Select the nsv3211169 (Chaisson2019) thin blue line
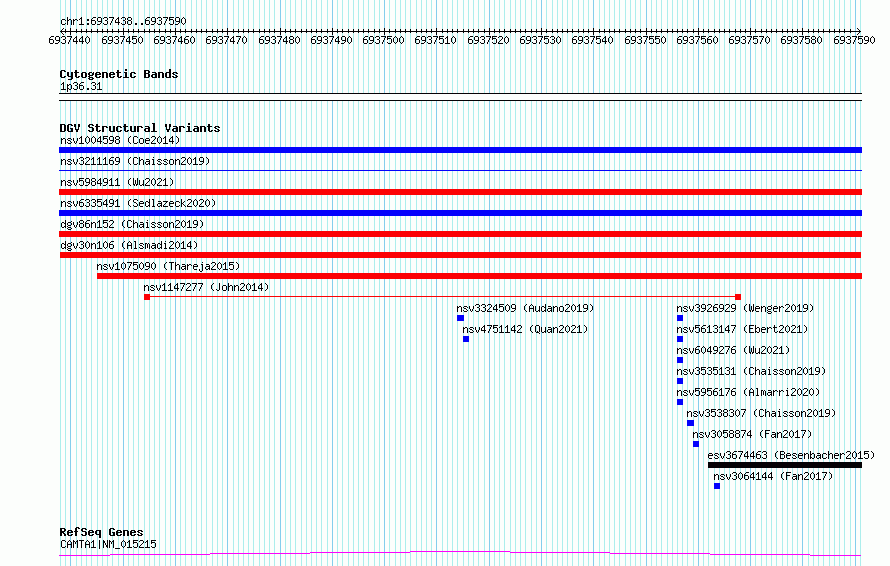The width and height of the screenshot is (890, 566). (460, 170)
